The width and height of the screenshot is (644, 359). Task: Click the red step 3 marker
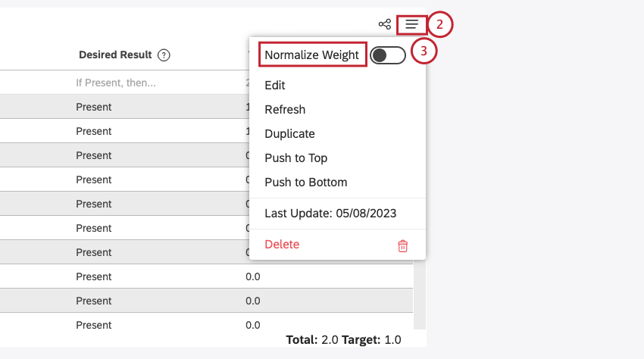click(x=424, y=52)
